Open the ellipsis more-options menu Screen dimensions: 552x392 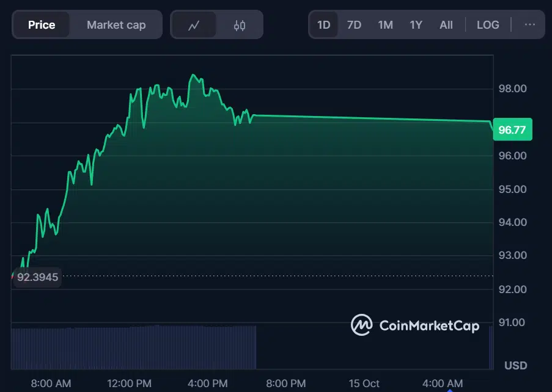pos(529,24)
